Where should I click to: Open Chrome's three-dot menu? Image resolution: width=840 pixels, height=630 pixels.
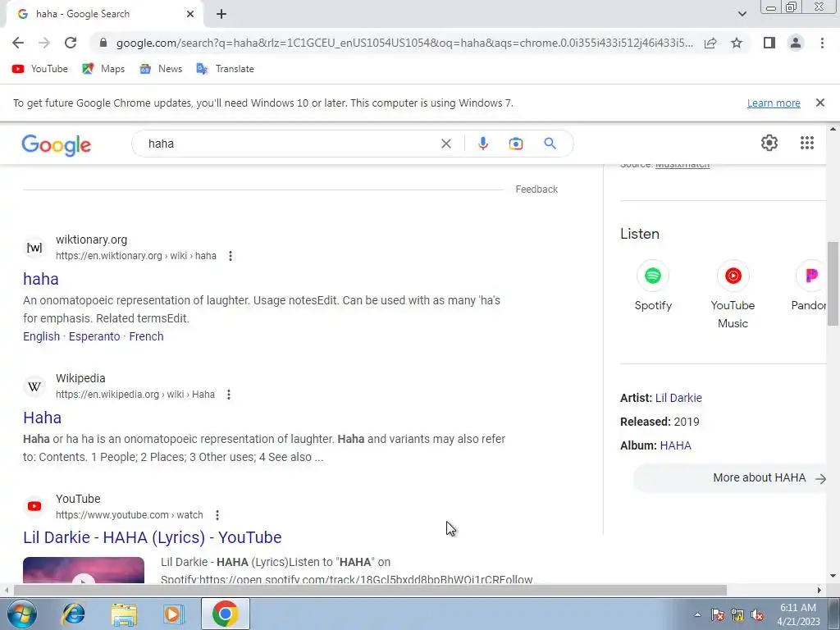[x=822, y=43]
